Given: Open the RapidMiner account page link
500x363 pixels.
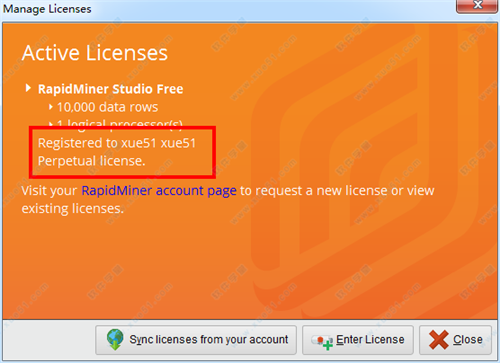Looking at the screenshot, I should pos(159,191).
